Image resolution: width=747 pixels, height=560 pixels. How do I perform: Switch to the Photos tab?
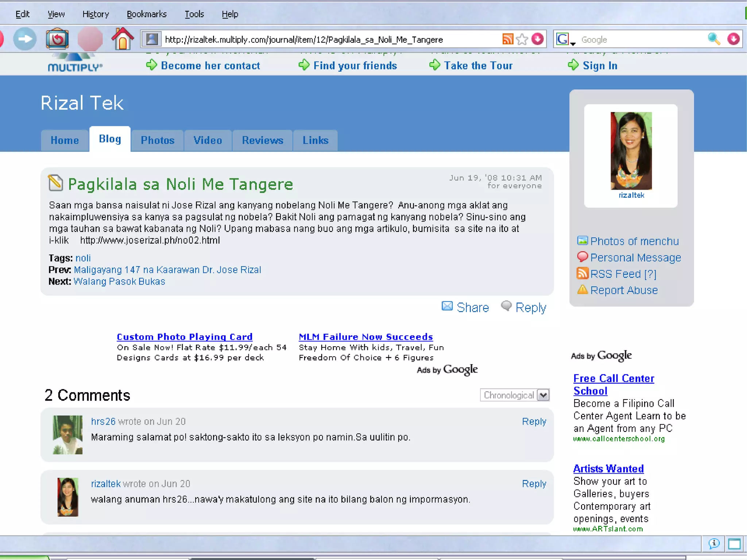click(x=158, y=140)
